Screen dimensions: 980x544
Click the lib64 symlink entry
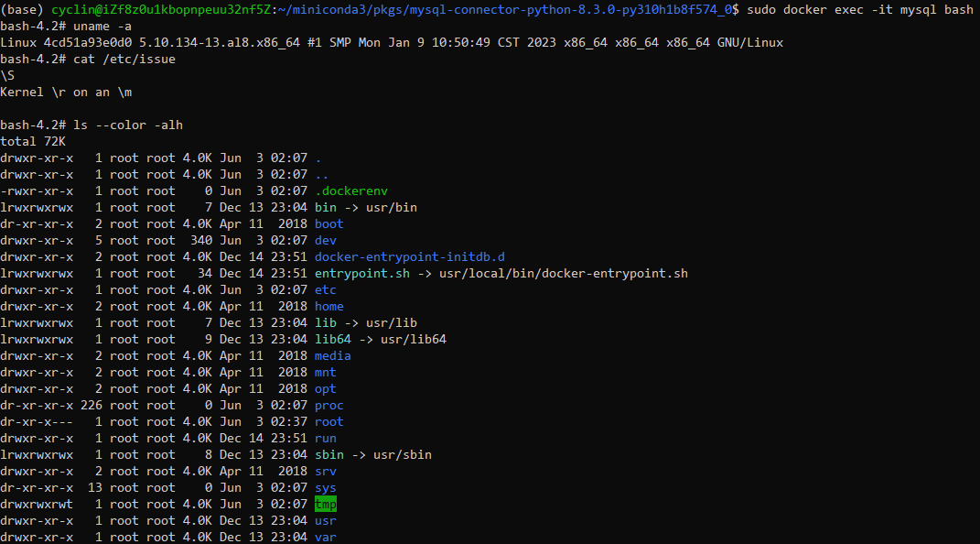[332, 340]
